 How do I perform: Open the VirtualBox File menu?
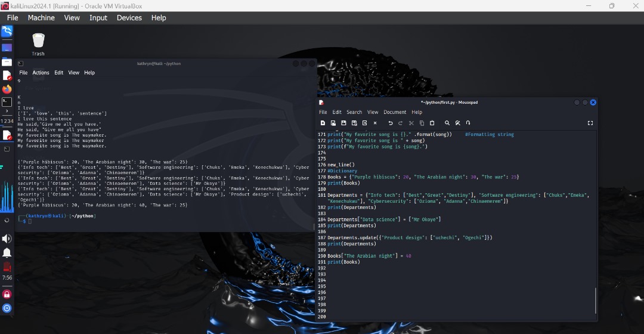[13, 18]
